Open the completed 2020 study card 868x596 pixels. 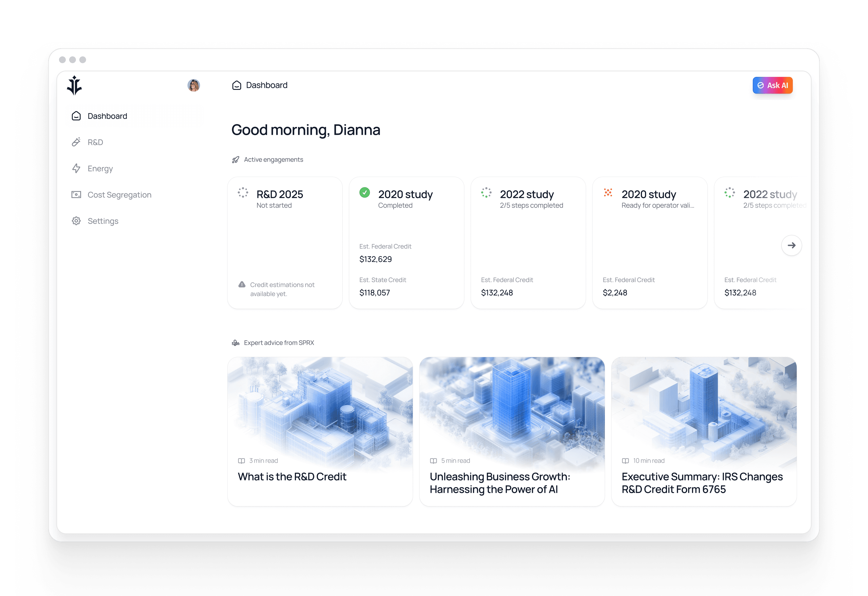pyautogui.click(x=406, y=232)
